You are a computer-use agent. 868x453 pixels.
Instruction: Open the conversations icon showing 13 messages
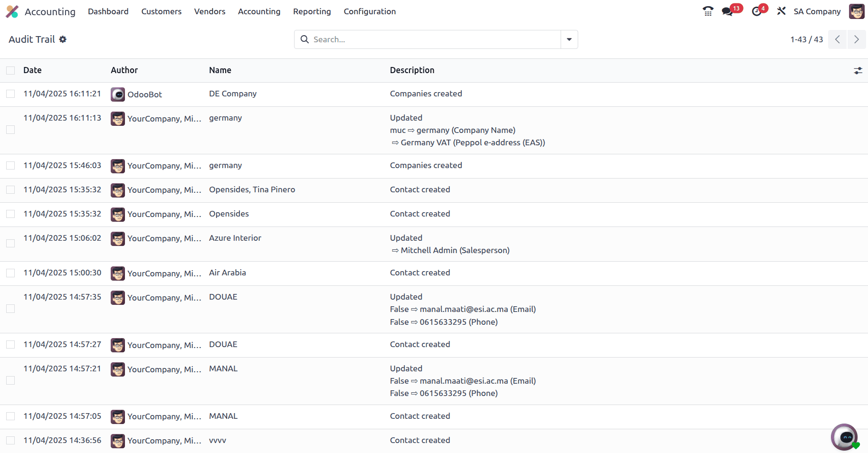click(727, 11)
